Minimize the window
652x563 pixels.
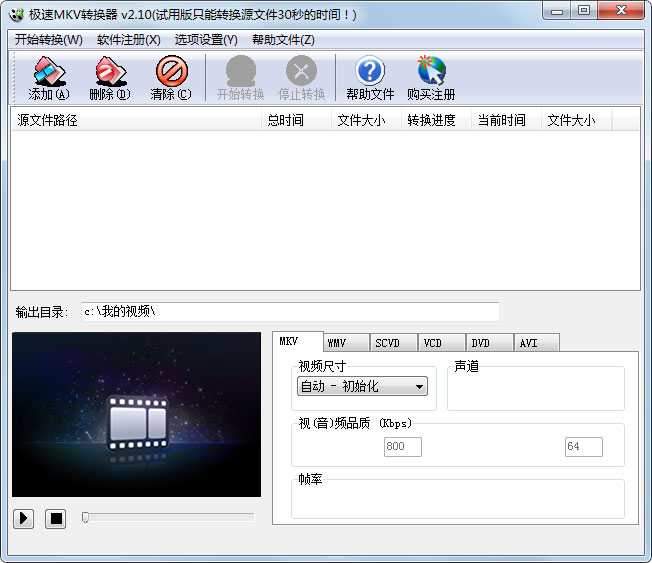[x=557, y=11]
